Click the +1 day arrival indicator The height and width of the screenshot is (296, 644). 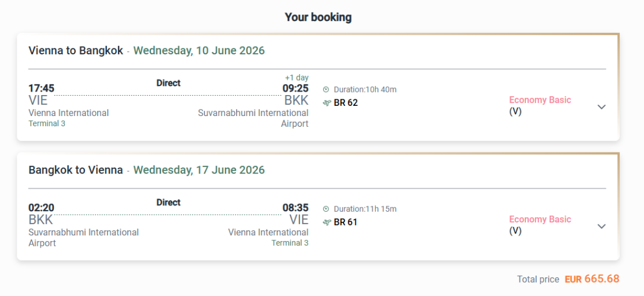coord(297,78)
